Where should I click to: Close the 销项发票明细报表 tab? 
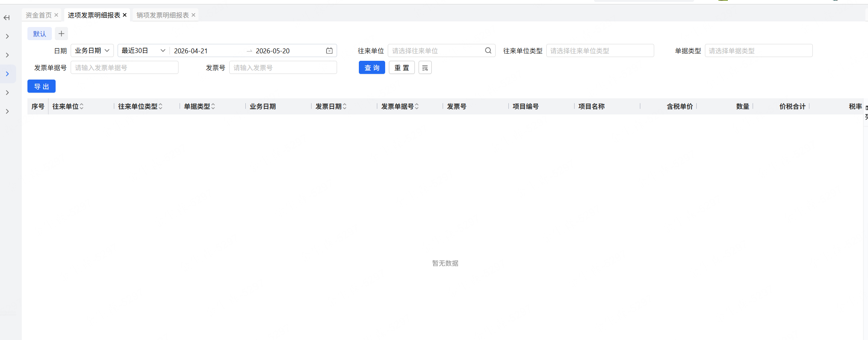194,15
